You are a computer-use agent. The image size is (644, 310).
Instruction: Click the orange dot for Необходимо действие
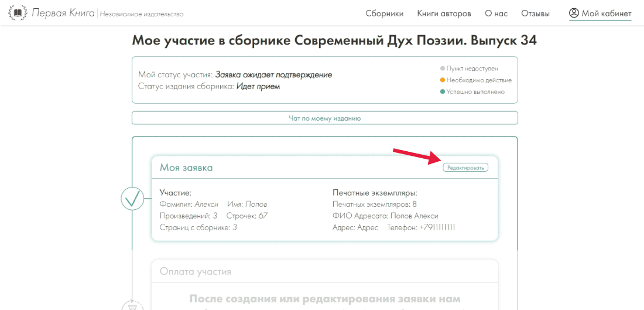click(443, 80)
